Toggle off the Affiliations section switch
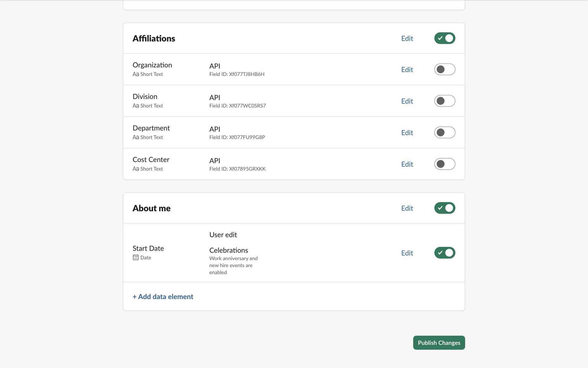The height and width of the screenshot is (368, 588). coord(444,38)
